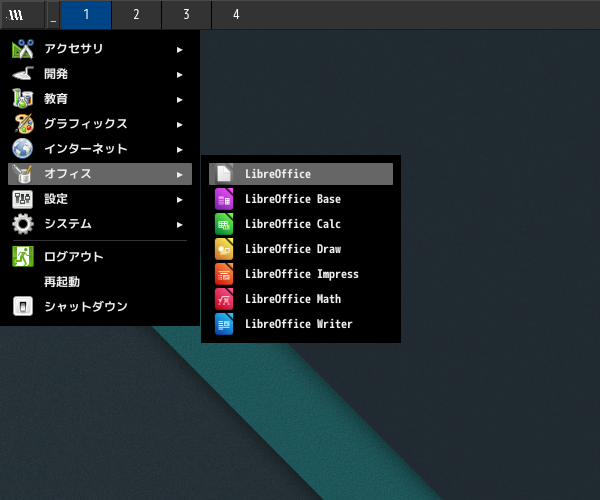Click the accessories scissors icon
Viewport: 600px width, 500px height.
point(23,49)
